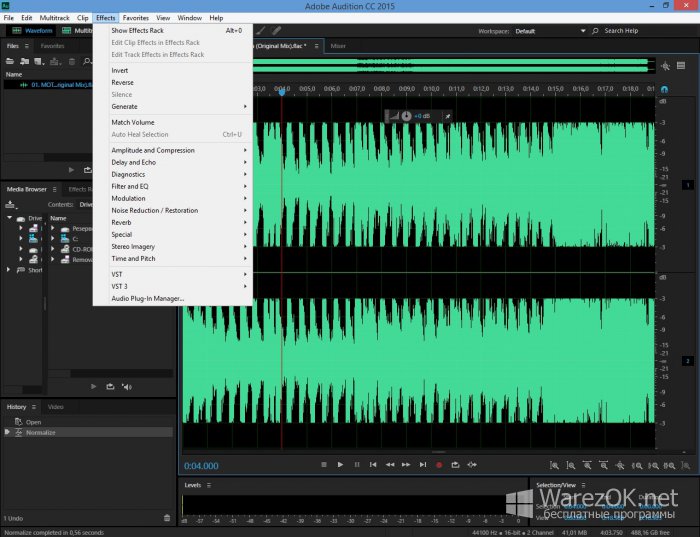Viewport: 700px width, 537px height.
Task: Expand the C: drive row in contents list
Action: (x=53, y=238)
